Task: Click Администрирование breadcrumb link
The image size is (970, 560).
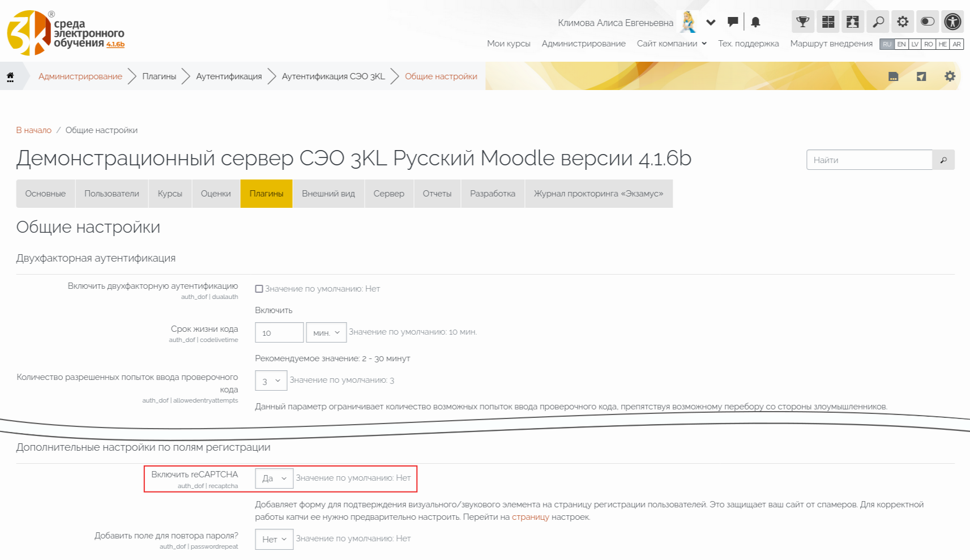Action: 80,76
